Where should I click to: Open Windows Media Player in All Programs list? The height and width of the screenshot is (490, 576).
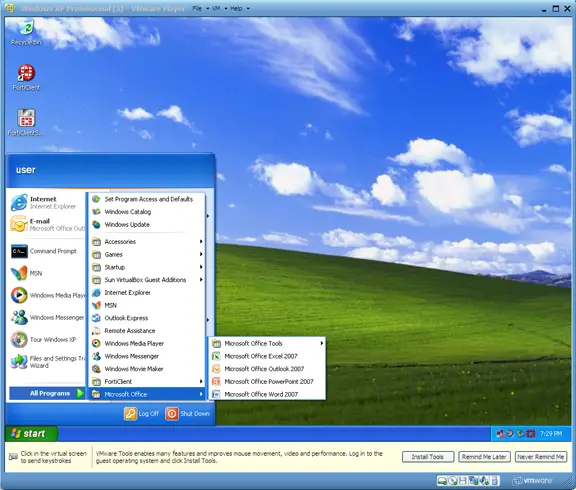coord(147,343)
